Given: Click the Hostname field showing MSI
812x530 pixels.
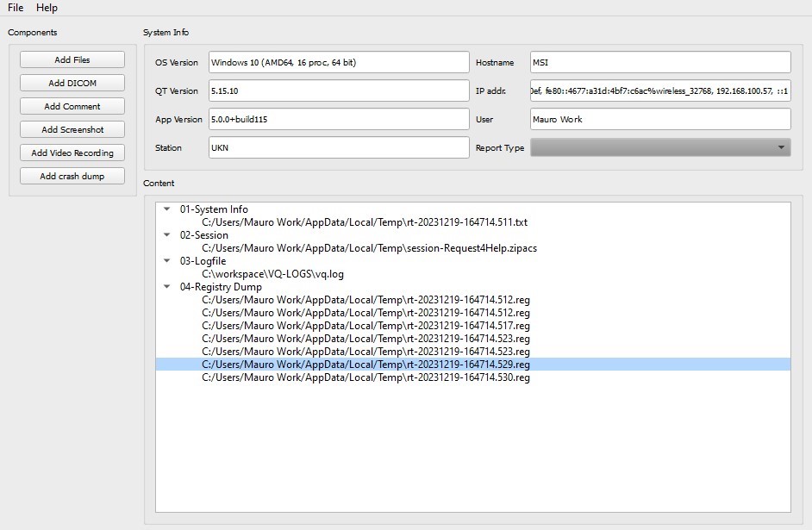Looking at the screenshot, I should click(x=660, y=63).
